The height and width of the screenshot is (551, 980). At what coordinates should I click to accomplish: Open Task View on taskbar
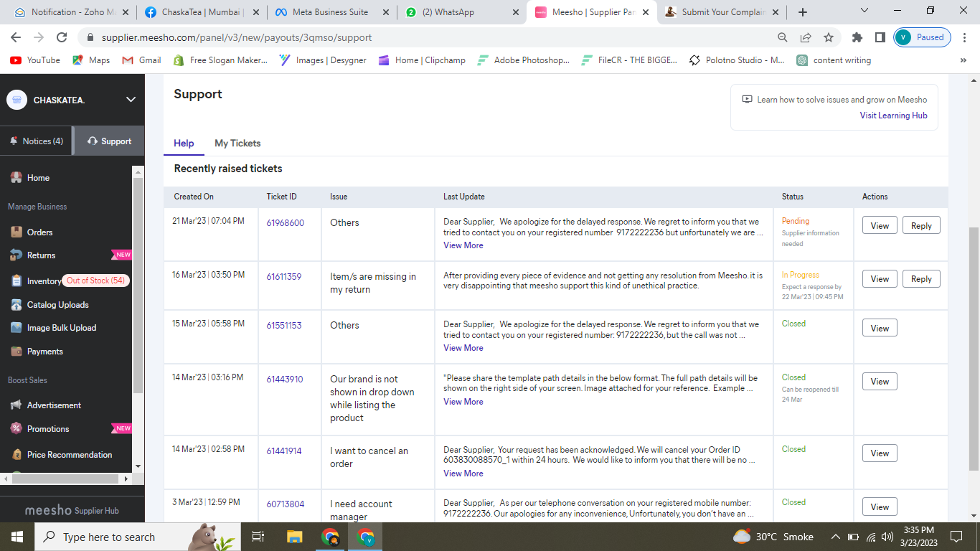pos(258,537)
